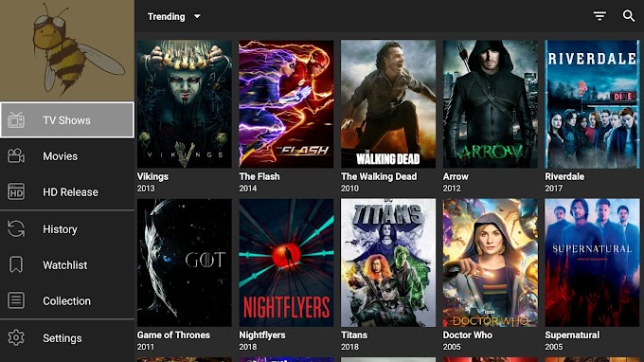Click the History circular arrows icon
The height and width of the screenshot is (362, 644).
[16, 229]
